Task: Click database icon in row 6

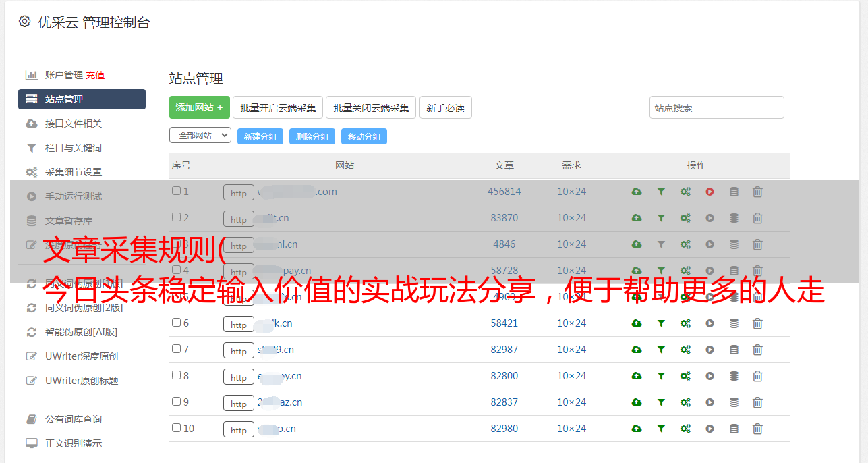Action: click(734, 323)
